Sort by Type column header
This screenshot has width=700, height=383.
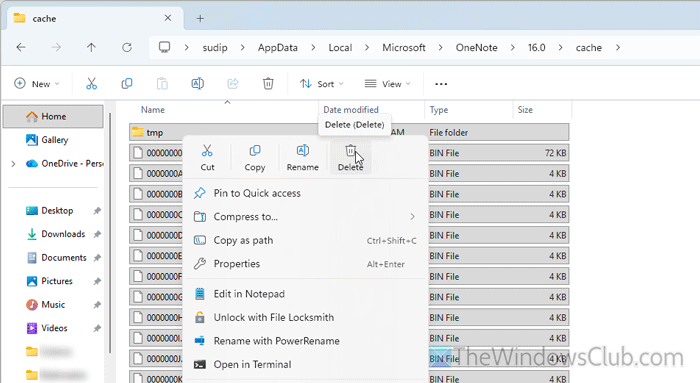tap(439, 110)
